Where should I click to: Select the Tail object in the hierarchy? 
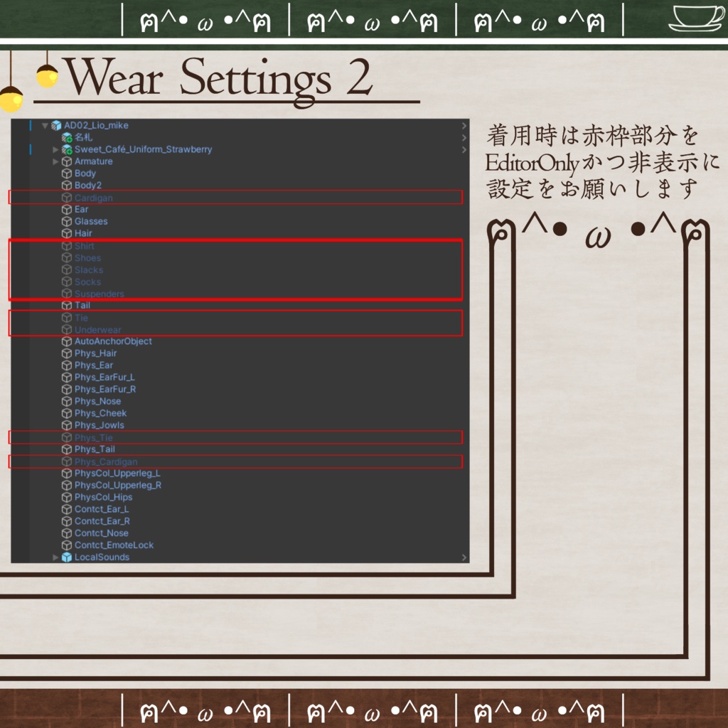click(x=82, y=305)
